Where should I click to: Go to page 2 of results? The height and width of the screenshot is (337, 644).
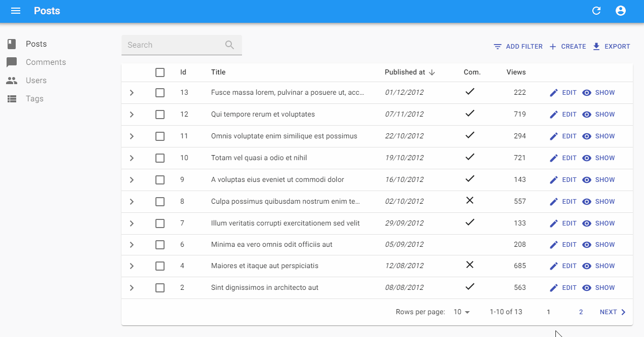tap(581, 312)
